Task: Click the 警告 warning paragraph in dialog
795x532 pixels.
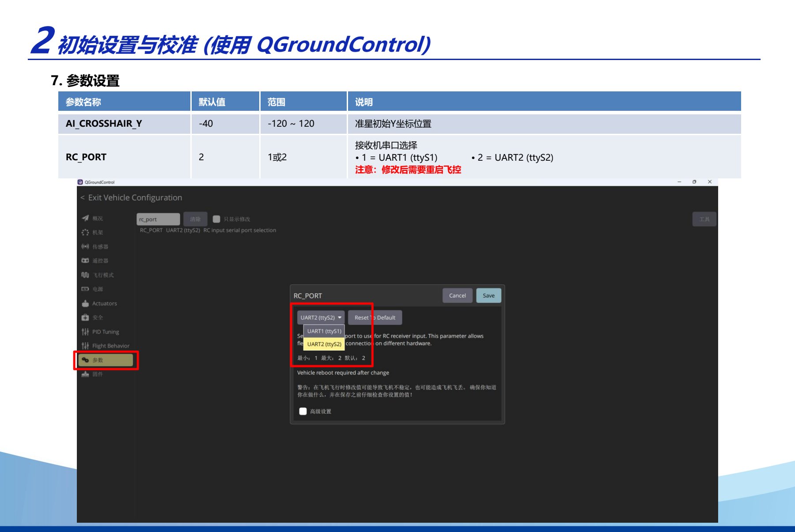Action: pos(397,391)
